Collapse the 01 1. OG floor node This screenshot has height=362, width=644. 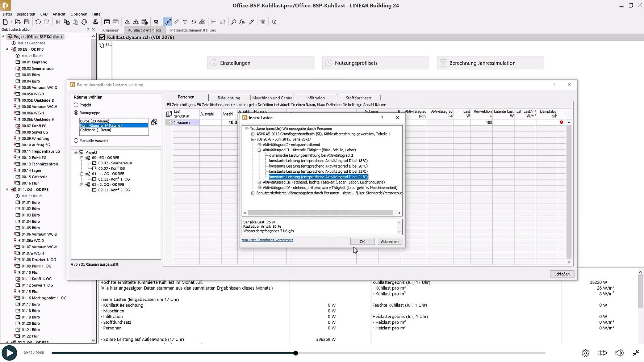(7, 190)
